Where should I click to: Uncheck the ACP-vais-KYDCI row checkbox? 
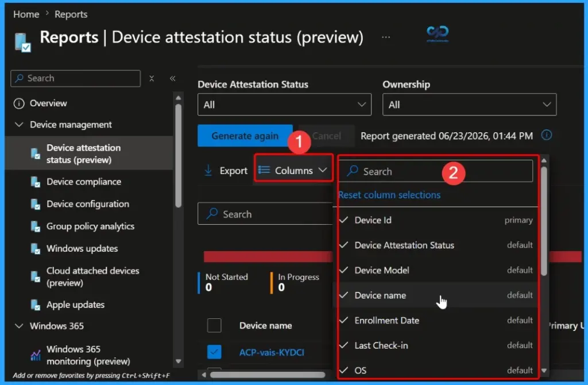[x=214, y=352]
